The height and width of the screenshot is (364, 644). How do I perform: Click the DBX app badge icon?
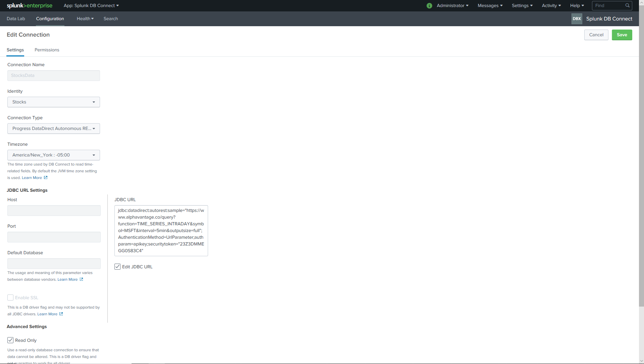coord(577,19)
